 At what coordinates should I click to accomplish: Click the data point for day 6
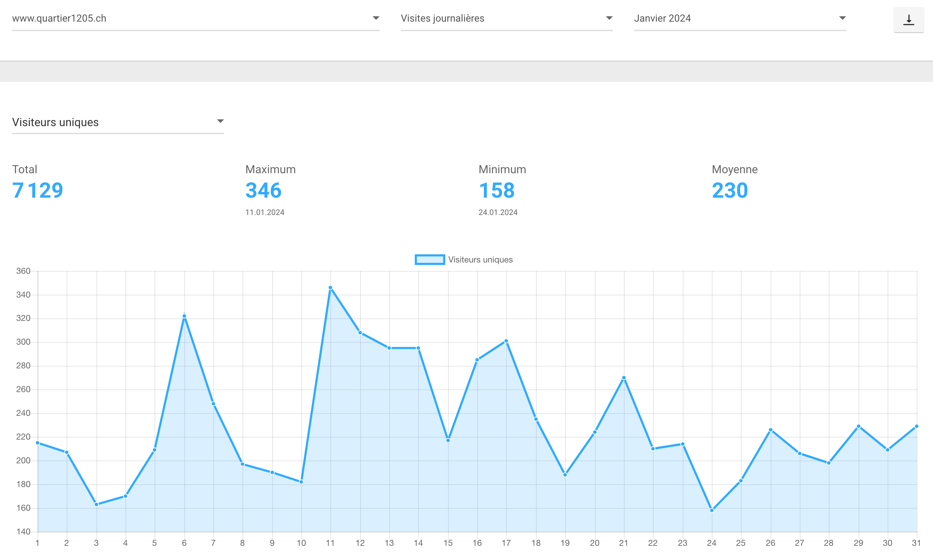point(184,316)
